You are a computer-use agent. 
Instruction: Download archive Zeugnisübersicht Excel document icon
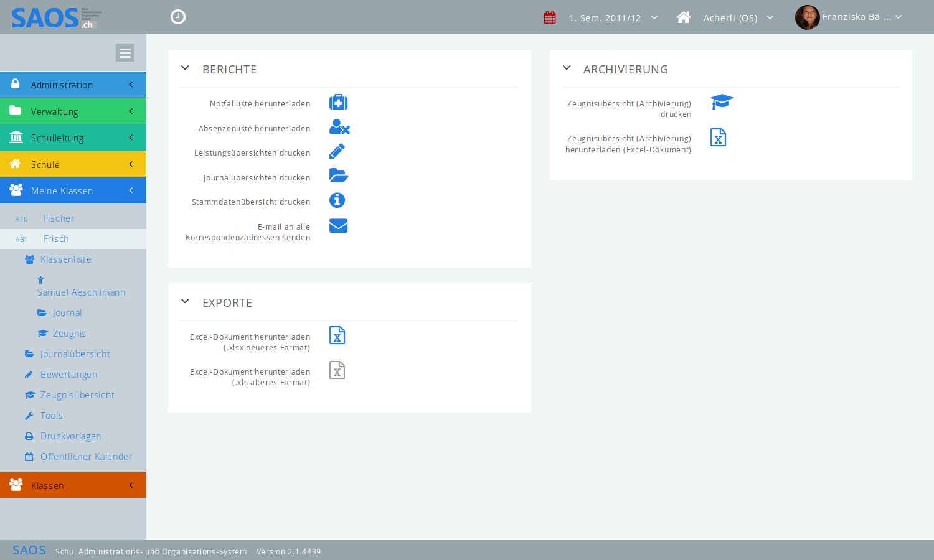[719, 138]
